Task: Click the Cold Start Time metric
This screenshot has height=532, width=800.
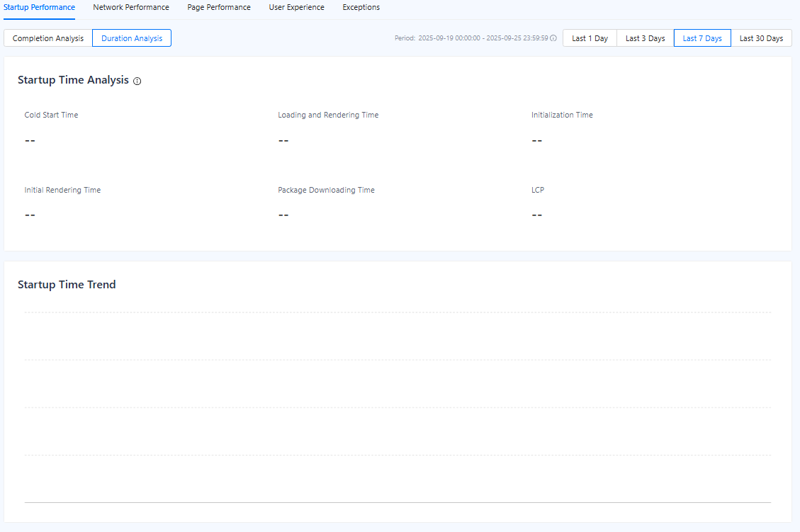Action: (51, 115)
